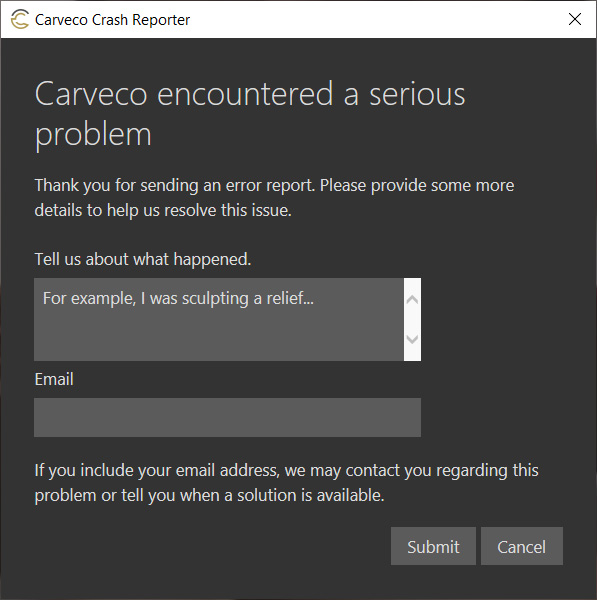Click the 'If you include your email address' note

286,483
